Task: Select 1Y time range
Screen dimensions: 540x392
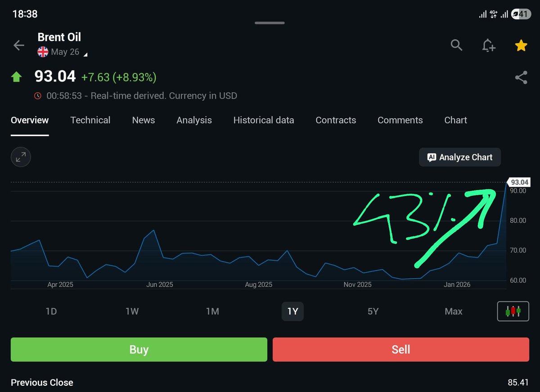Action: pos(292,311)
